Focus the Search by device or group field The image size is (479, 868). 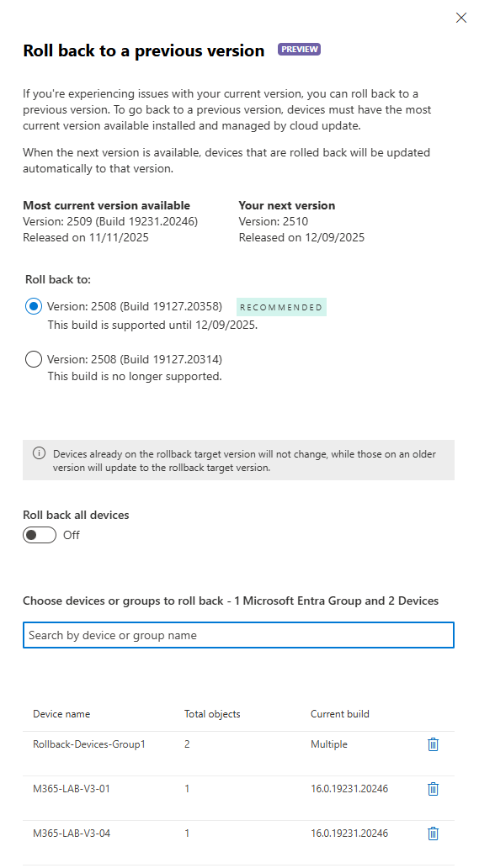click(239, 635)
